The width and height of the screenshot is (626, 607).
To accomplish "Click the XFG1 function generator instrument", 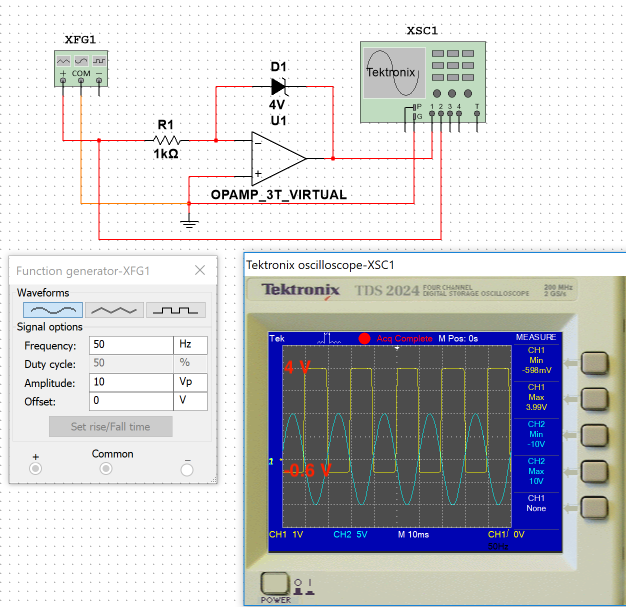I will [x=83, y=66].
